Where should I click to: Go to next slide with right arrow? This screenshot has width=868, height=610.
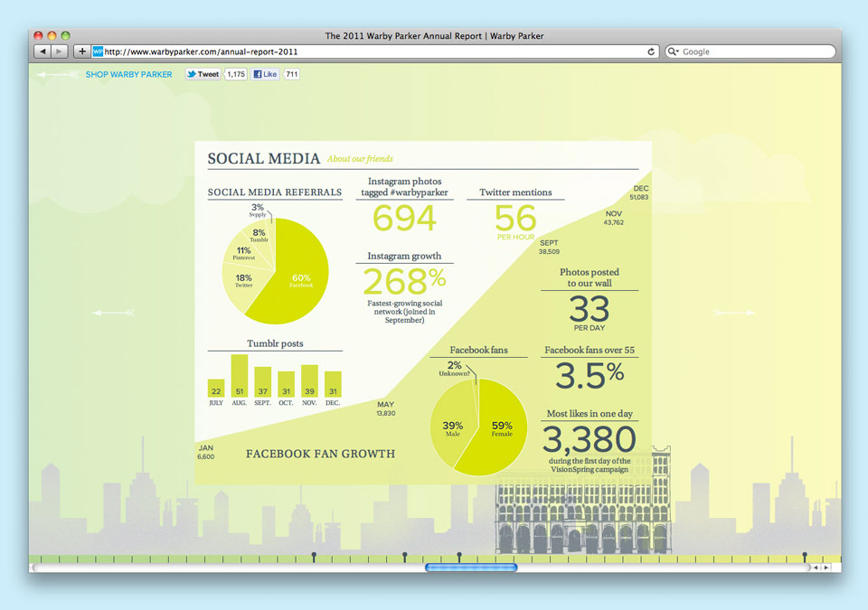point(734,314)
